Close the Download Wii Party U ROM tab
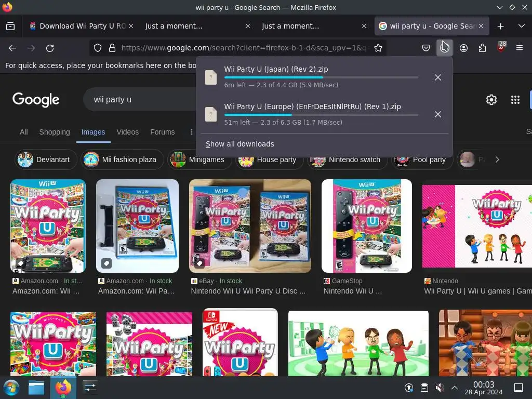 point(131,26)
